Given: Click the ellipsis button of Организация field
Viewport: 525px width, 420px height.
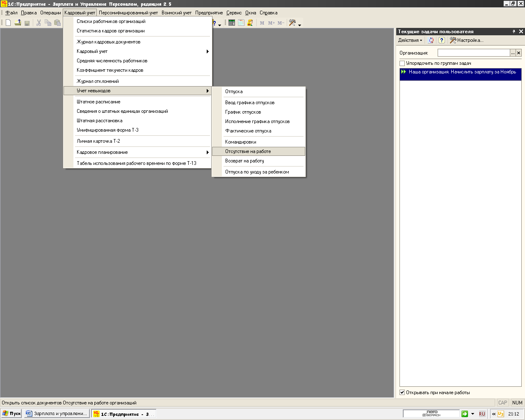Looking at the screenshot, I should [513, 53].
